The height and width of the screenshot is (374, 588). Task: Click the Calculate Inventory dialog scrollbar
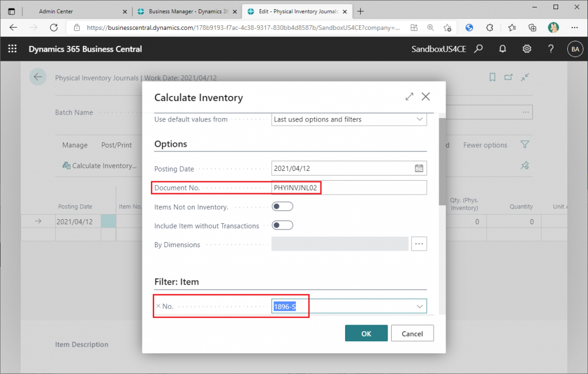point(442,162)
